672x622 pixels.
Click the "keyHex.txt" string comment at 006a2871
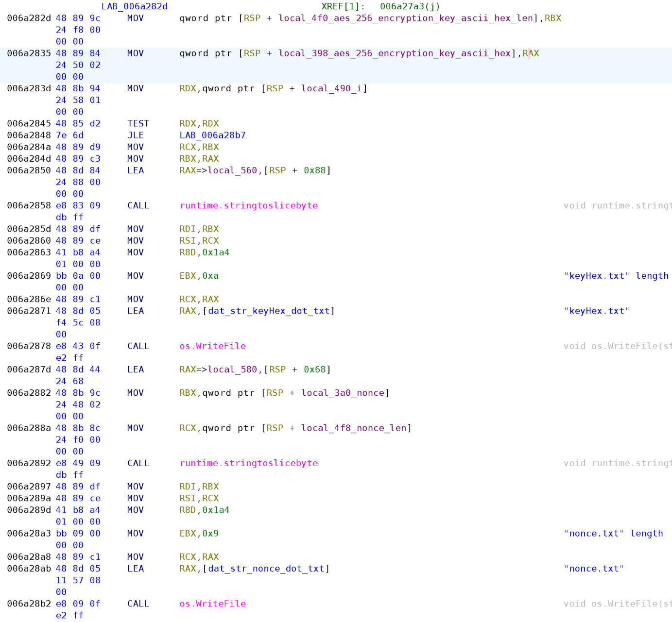point(597,311)
